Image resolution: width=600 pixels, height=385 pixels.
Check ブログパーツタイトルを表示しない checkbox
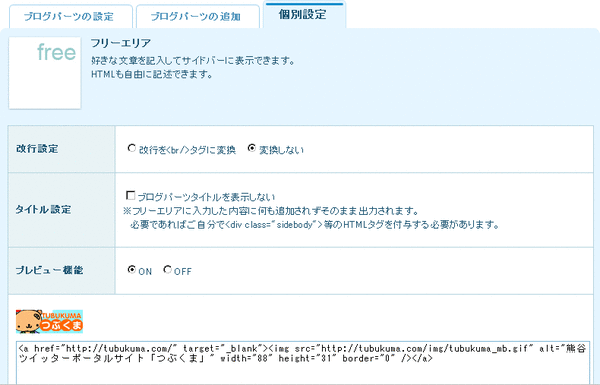pos(130,196)
